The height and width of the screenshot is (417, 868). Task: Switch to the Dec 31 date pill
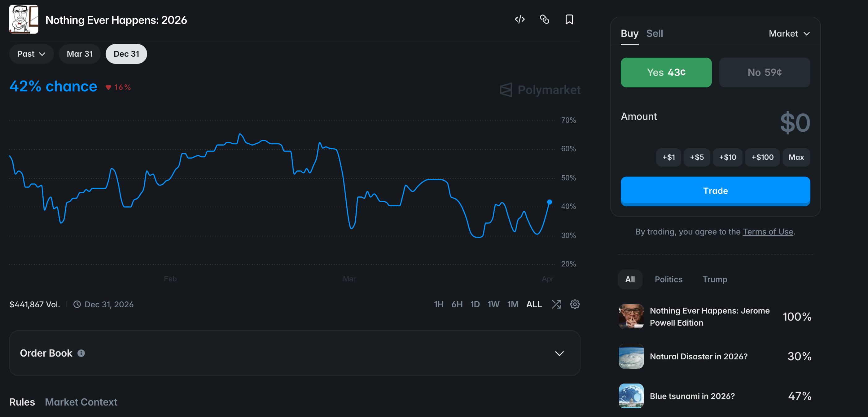click(x=126, y=54)
